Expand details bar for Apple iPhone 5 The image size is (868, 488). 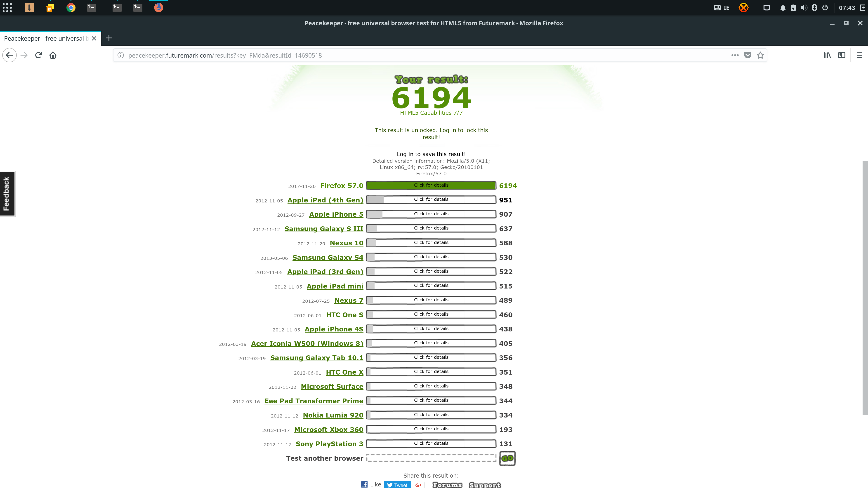pos(431,214)
